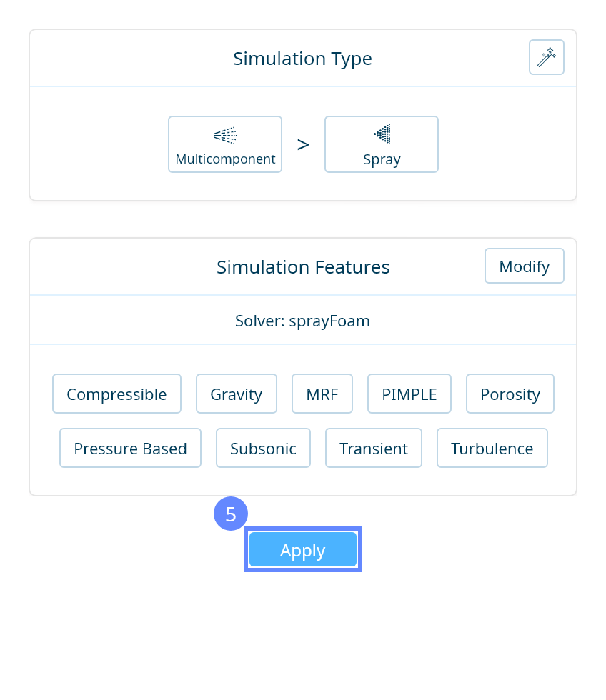The image size is (606, 700).
Task: Apply the simulation setup
Action: click(303, 550)
